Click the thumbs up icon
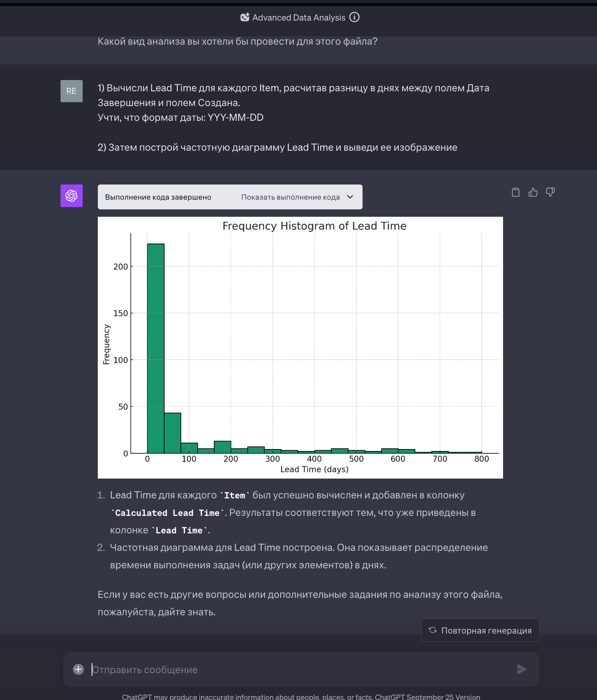Viewport: 597px width, 700px height. pos(533,192)
